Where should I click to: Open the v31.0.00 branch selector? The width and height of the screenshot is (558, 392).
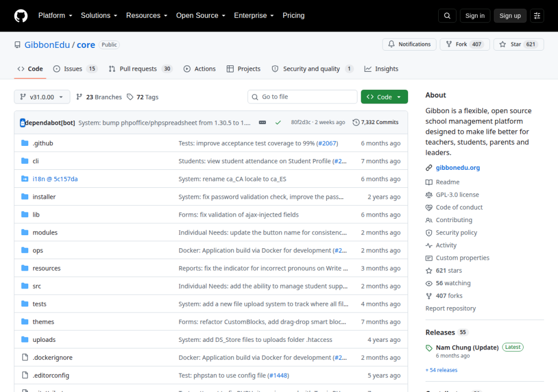point(42,97)
